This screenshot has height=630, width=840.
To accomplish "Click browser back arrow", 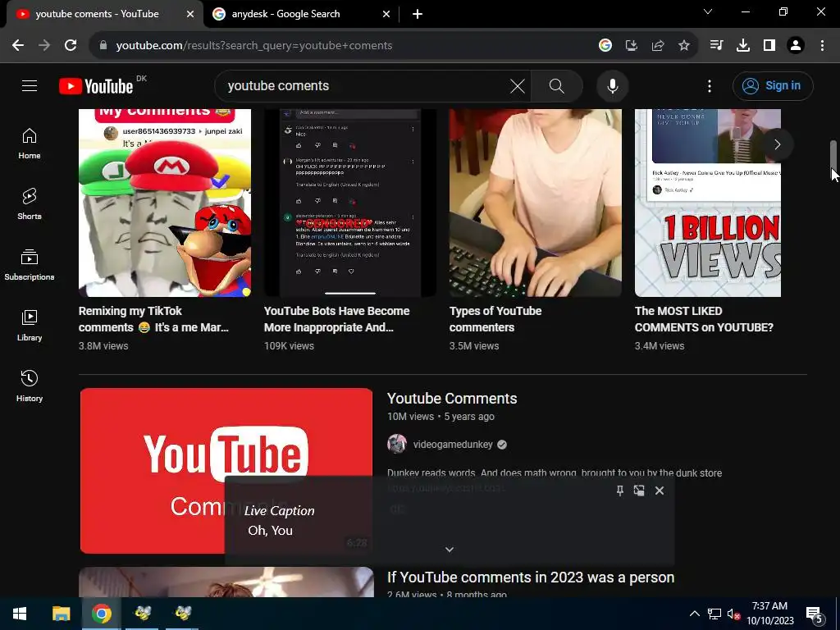I will [x=18, y=46].
